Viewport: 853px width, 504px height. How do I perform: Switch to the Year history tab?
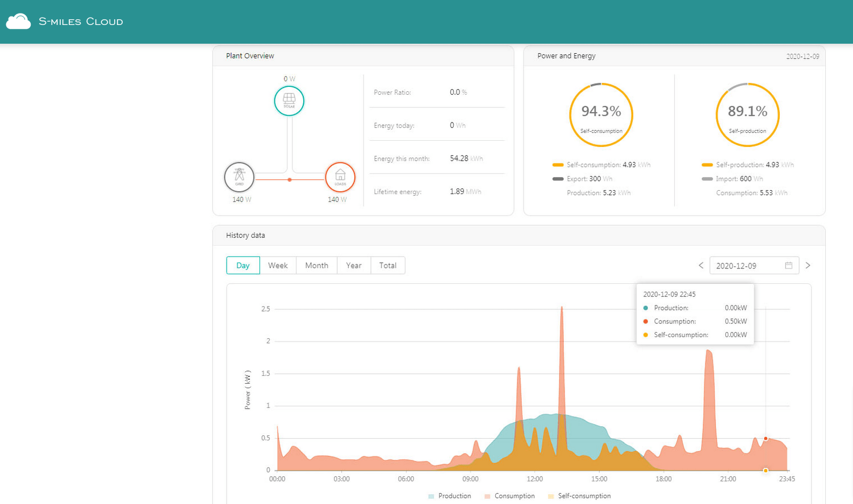(x=354, y=265)
